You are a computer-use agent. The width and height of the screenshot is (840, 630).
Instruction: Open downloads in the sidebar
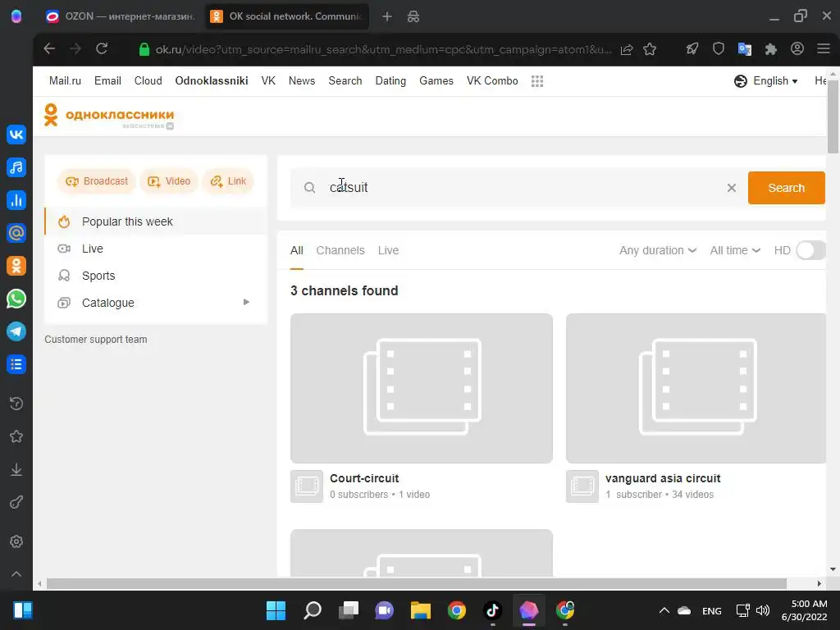(16, 469)
